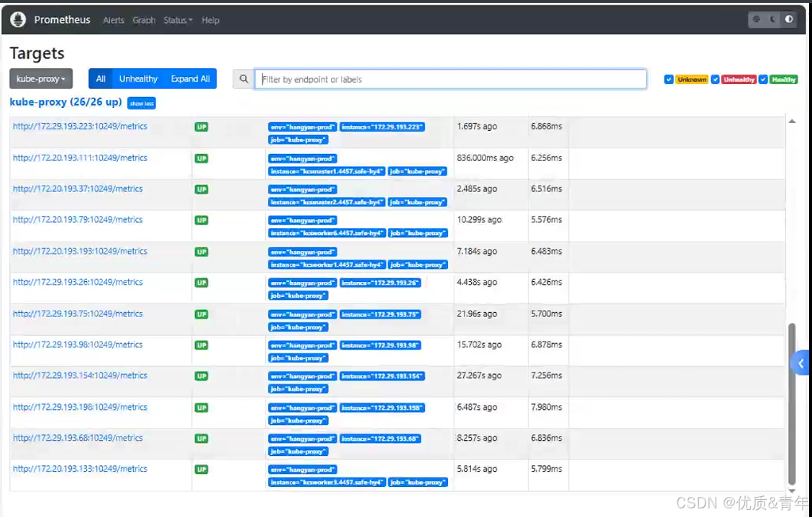Switch to light theme sun icon
The image size is (812, 517).
pos(757,19)
